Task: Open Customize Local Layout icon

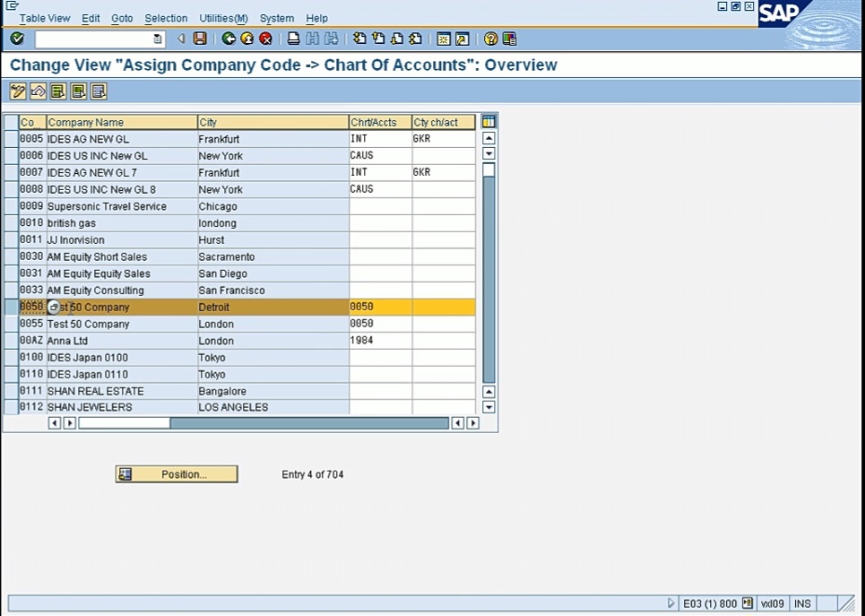Action: coord(509,39)
